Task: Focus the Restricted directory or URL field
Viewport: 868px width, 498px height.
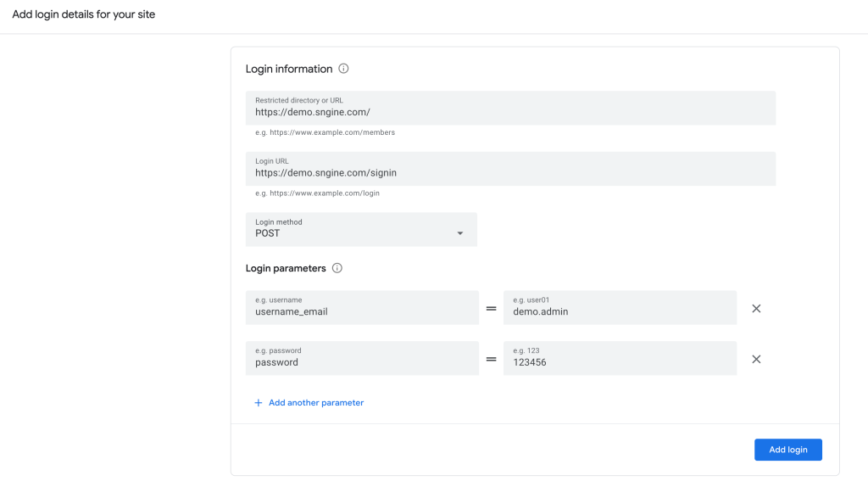Action: point(510,108)
